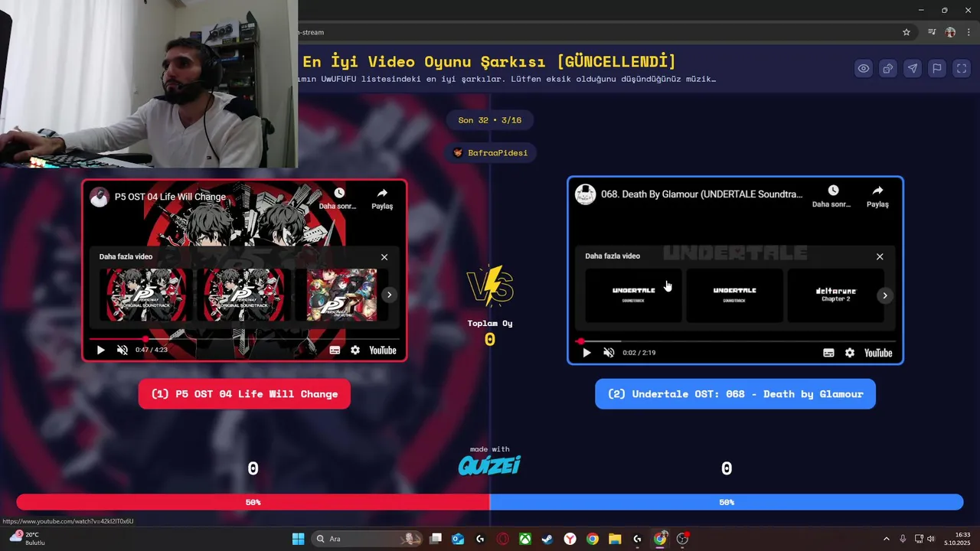Click the taskbar Ara search box

coord(367,539)
